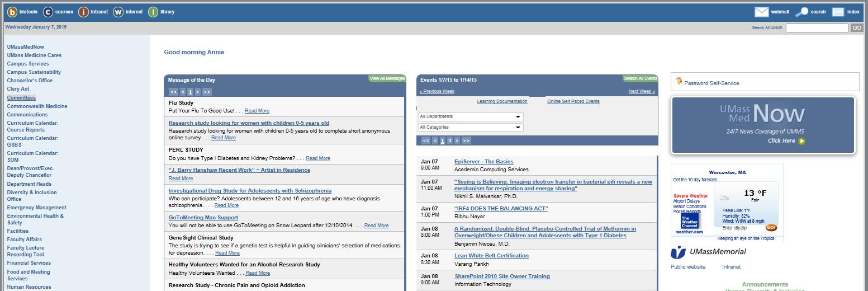Image resolution: width=868 pixels, height=291 pixels.
Task: Expand the All Categories dropdown
Action: pos(471,128)
